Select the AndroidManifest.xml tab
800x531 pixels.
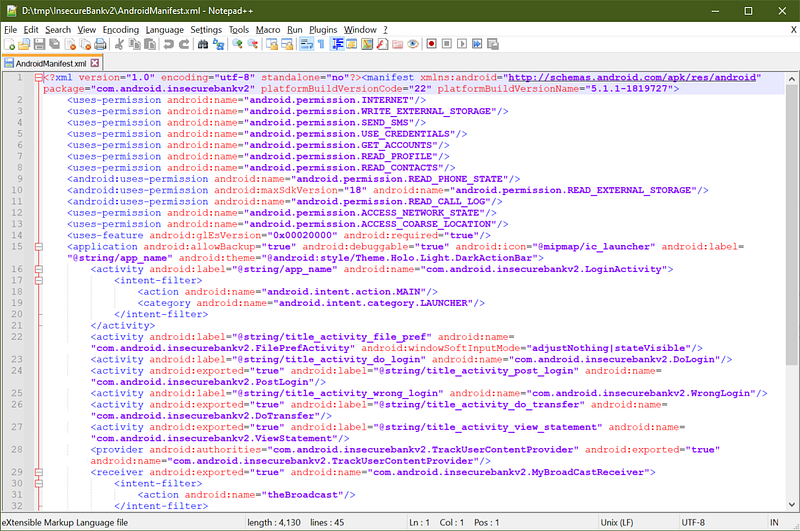tap(51, 63)
